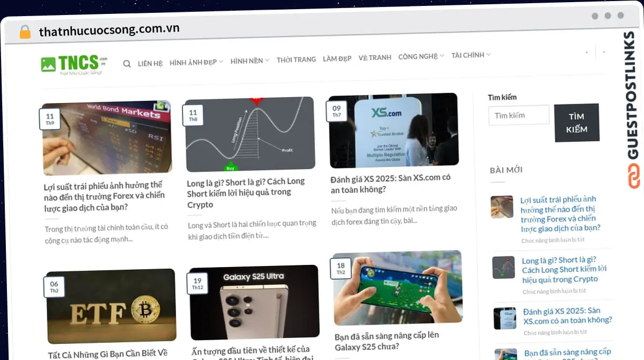Open the search magnifier icon in navbar
The width and height of the screenshot is (644, 360).
click(x=127, y=63)
